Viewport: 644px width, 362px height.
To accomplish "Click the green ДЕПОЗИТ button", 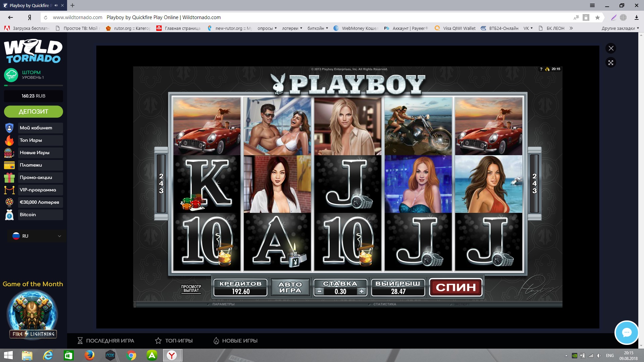I will coord(34,112).
